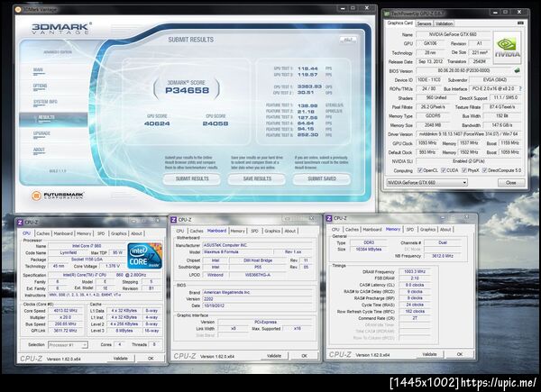541x392 pixels.
Task: Click the Intel Core i7 logo in CPU-Z
Action: click(x=144, y=256)
